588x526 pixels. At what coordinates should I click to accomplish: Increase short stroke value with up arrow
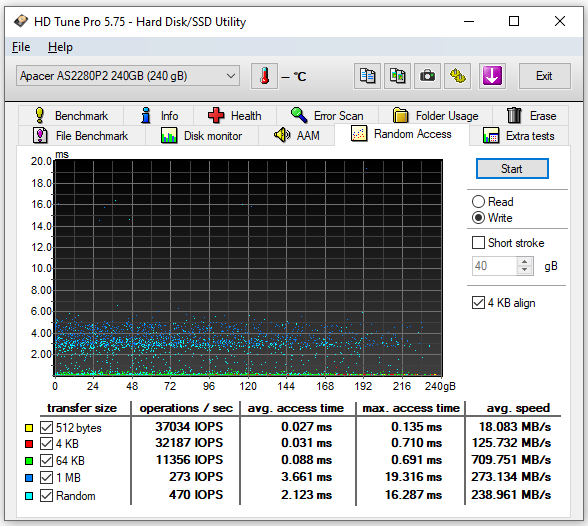[x=525, y=262]
